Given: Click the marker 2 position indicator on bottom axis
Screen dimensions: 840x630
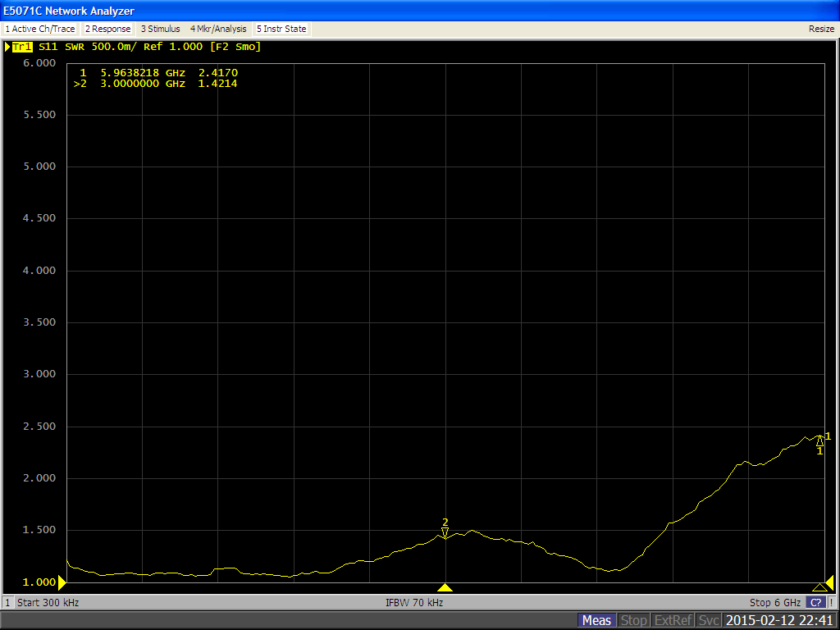Looking at the screenshot, I should (x=445, y=587).
